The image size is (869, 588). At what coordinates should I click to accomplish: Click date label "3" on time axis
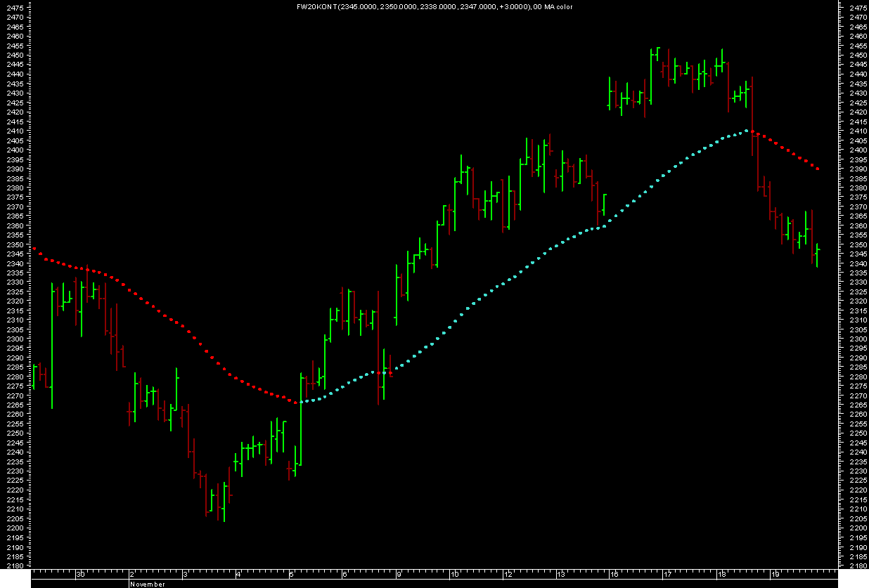(x=186, y=575)
